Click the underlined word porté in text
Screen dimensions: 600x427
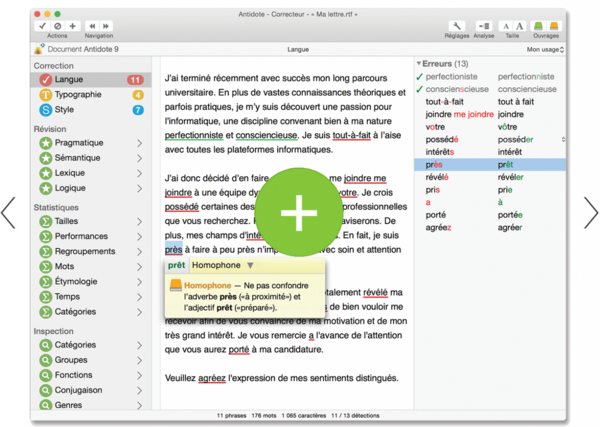[x=239, y=350]
